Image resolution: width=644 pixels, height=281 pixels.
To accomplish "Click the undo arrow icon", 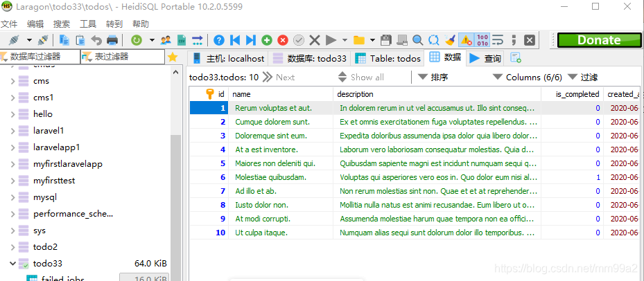I will [96, 39].
